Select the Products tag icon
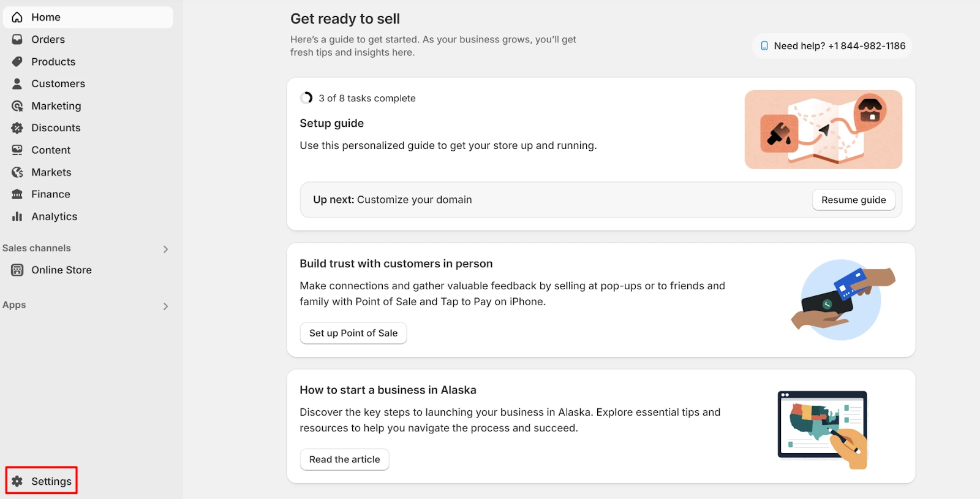 17,61
